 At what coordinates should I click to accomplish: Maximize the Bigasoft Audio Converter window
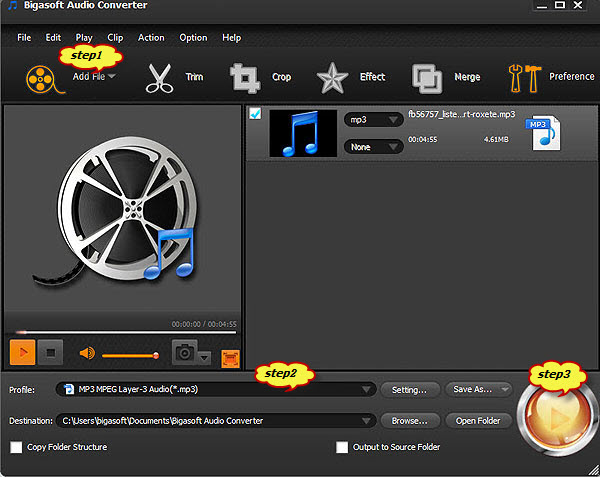pos(560,5)
